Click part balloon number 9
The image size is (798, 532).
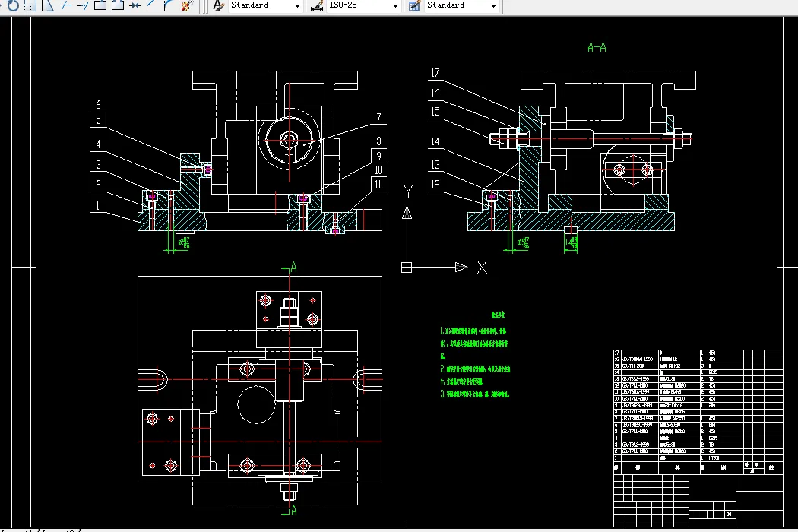378,156
